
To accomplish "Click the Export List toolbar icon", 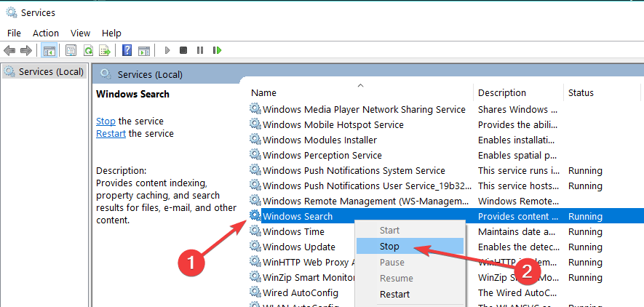I will coord(106,50).
